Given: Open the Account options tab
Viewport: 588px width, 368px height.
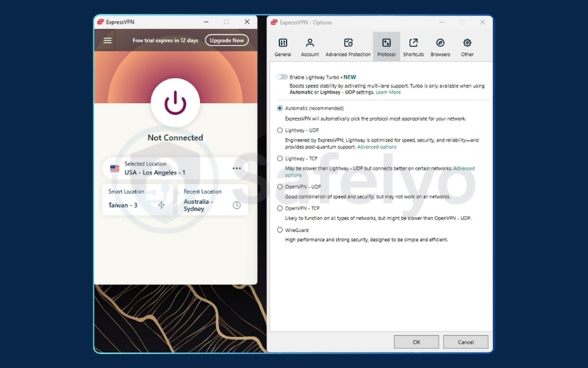Looking at the screenshot, I should tap(310, 47).
